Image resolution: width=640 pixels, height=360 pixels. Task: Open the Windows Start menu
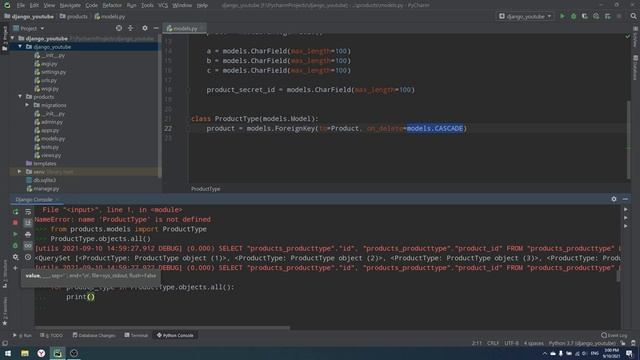pyautogui.click(x=8, y=353)
